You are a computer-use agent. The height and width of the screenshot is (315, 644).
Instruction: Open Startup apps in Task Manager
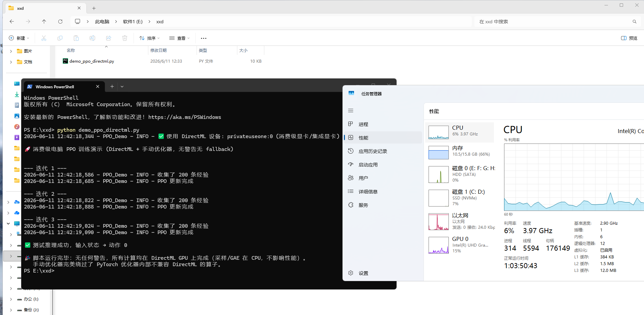pos(383,165)
